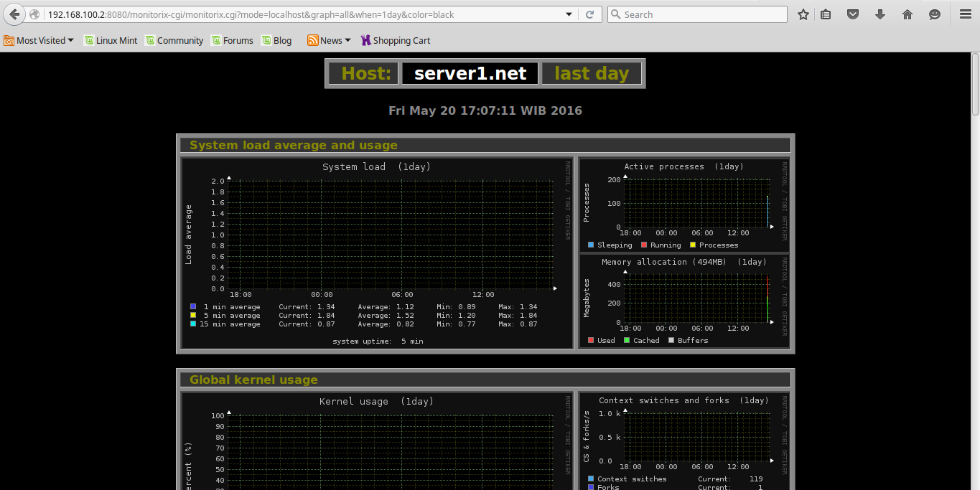980x490 pixels.
Task: Click the Forums bookmark favicon
Action: (216, 41)
